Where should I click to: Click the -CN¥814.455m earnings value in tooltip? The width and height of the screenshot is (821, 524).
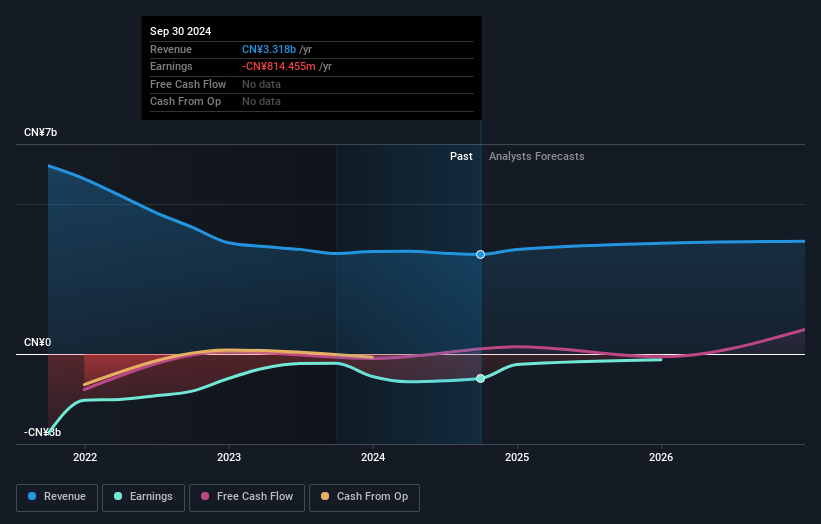[279, 66]
